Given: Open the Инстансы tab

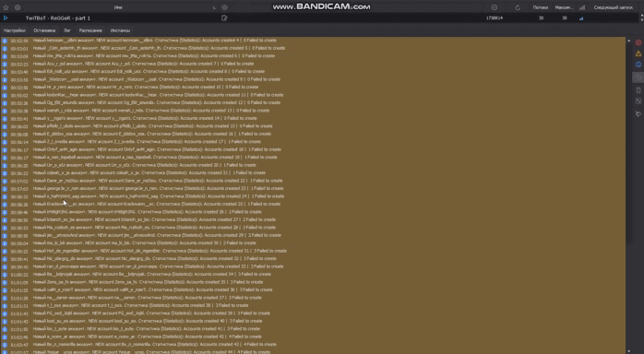Looking at the screenshot, I should pos(120,30).
